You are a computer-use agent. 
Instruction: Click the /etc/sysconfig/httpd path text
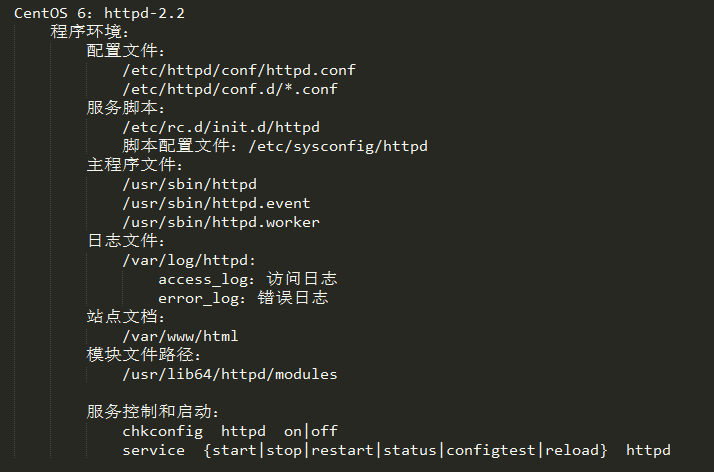point(338,146)
